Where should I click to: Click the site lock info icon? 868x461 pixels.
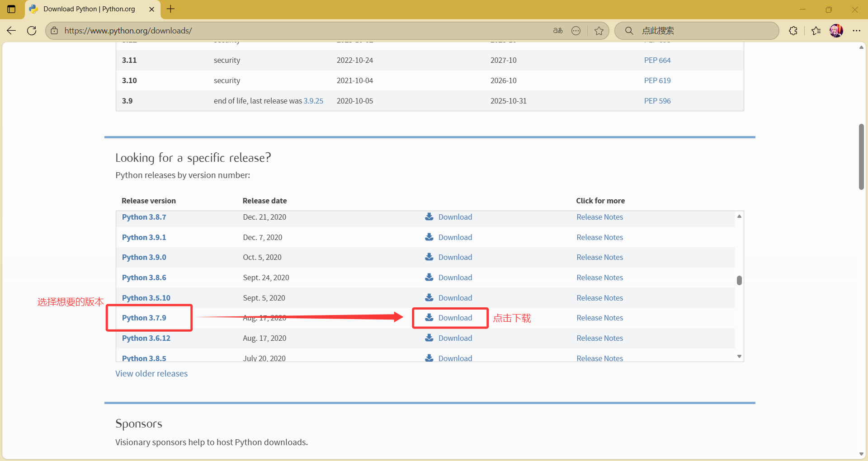54,31
